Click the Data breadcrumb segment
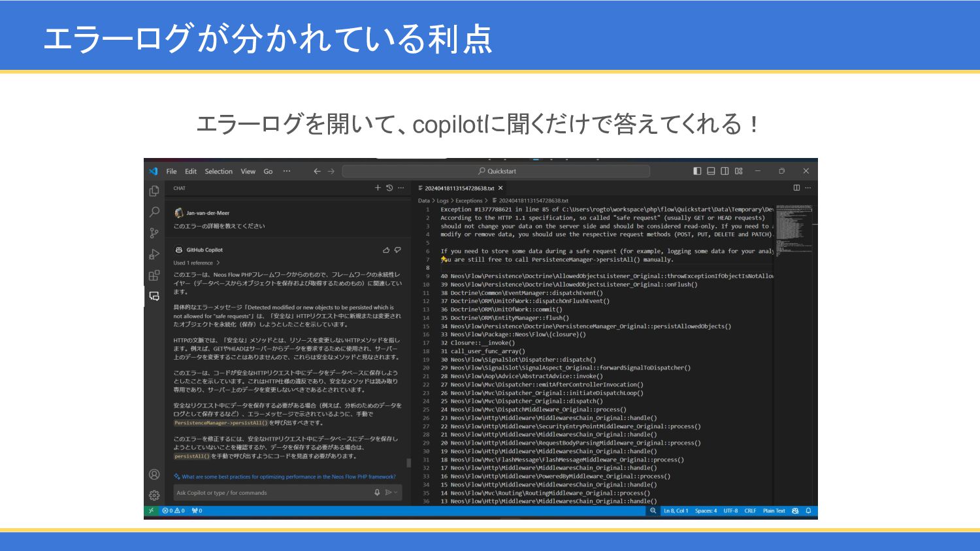Viewport: 980px width, 551px height. tap(424, 201)
